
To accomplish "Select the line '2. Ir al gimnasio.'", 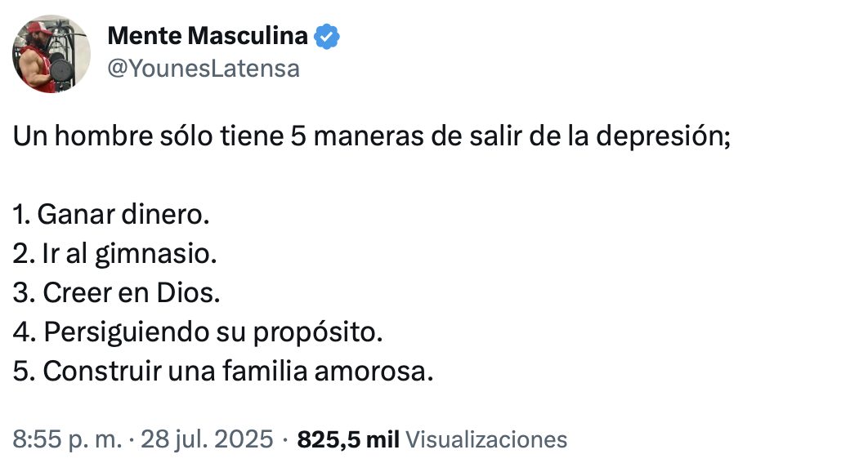I will (x=114, y=254).
